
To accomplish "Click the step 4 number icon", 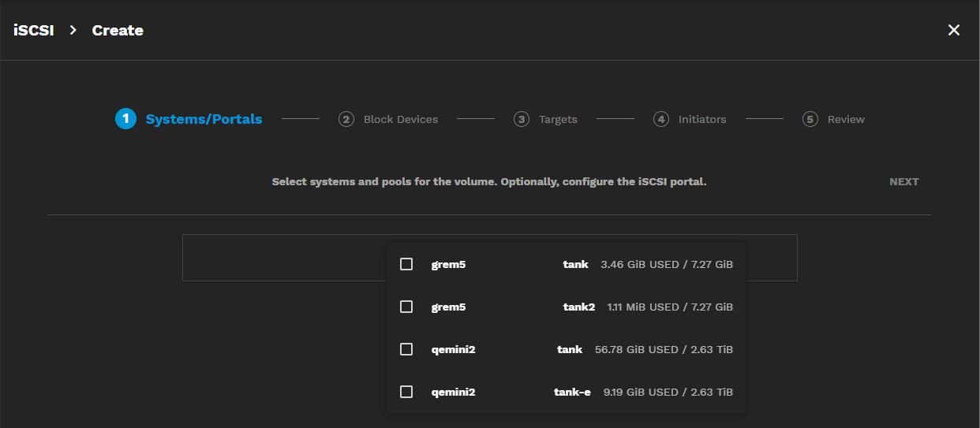I will pos(660,119).
